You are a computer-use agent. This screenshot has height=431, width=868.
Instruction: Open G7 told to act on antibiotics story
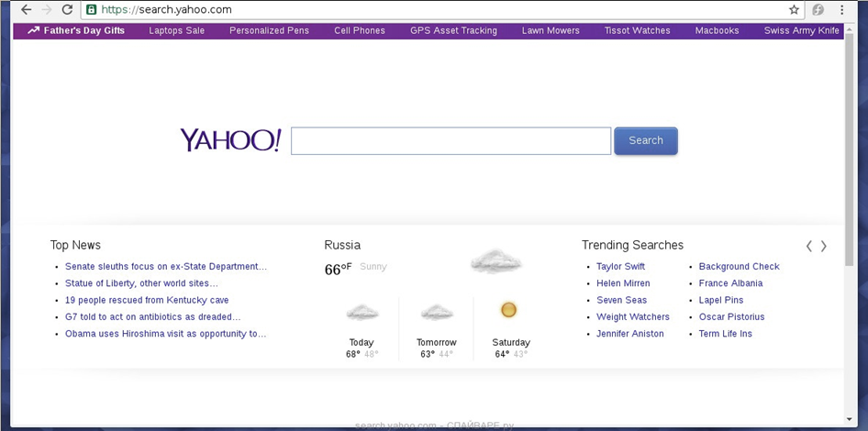click(153, 317)
